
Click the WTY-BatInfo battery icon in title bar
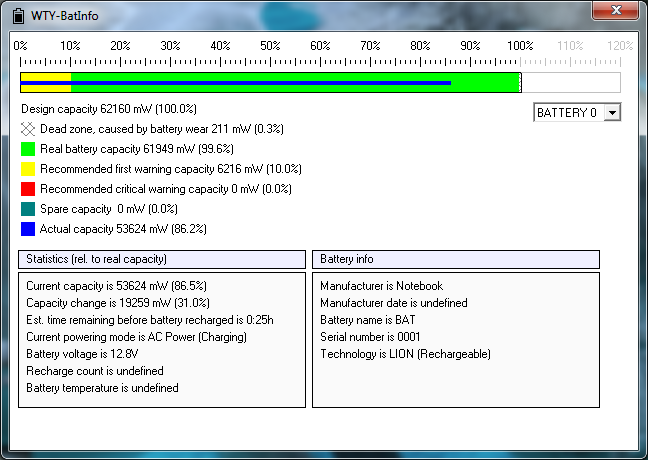tap(18, 16)
